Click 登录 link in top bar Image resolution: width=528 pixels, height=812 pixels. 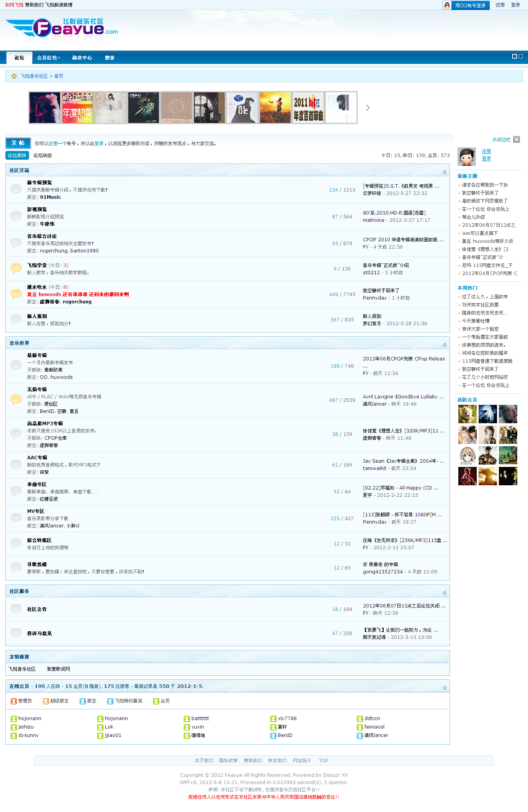(515, 5)
